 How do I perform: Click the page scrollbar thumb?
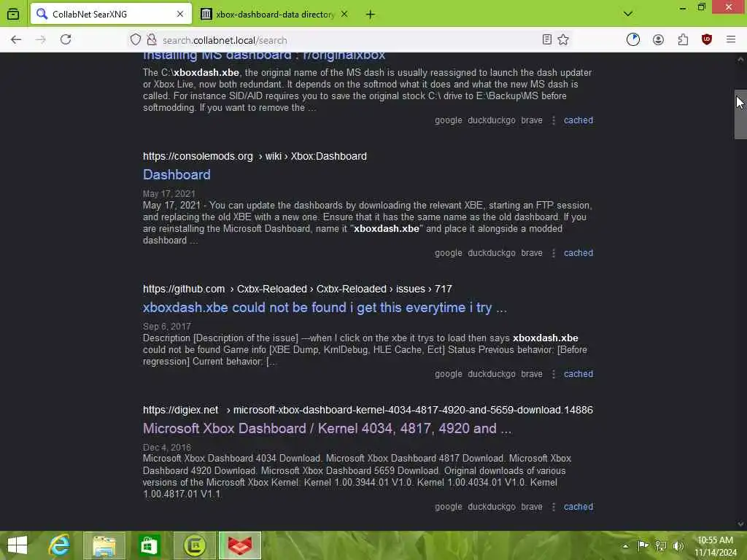[x=740, y=114]
